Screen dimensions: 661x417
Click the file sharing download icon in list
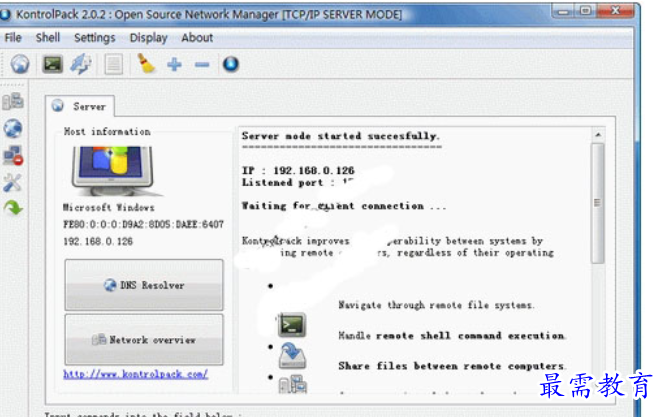(292, 356)
